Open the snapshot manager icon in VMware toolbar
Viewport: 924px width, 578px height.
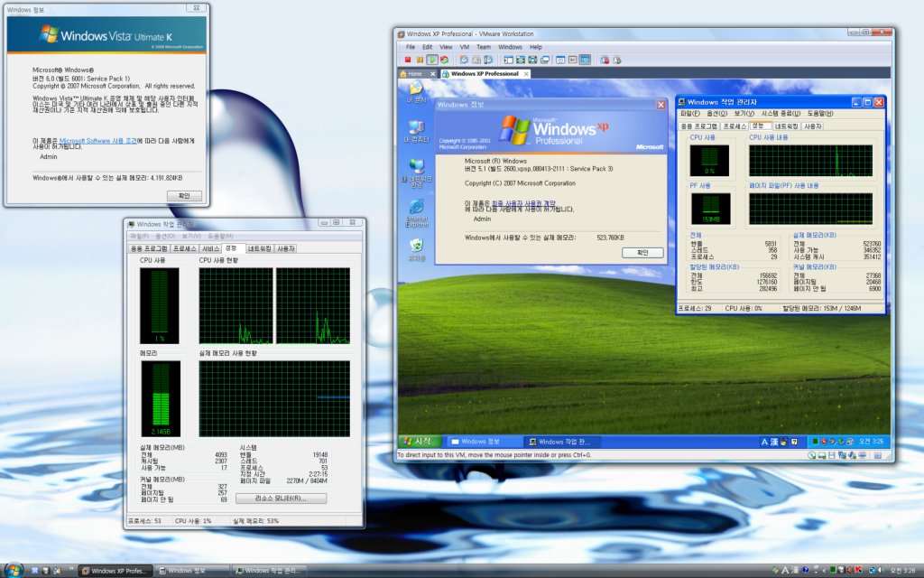point(488,60)
